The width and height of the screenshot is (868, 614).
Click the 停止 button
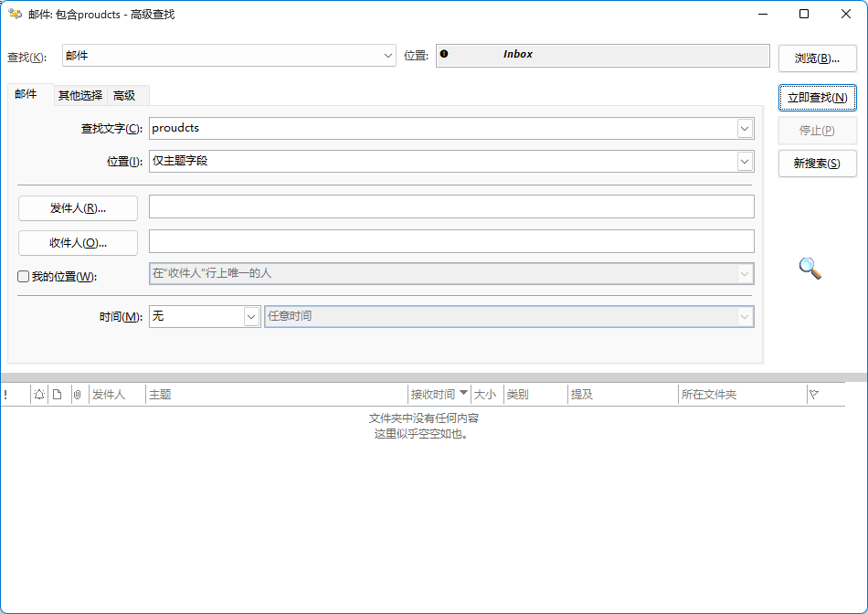tap(817, 130)
